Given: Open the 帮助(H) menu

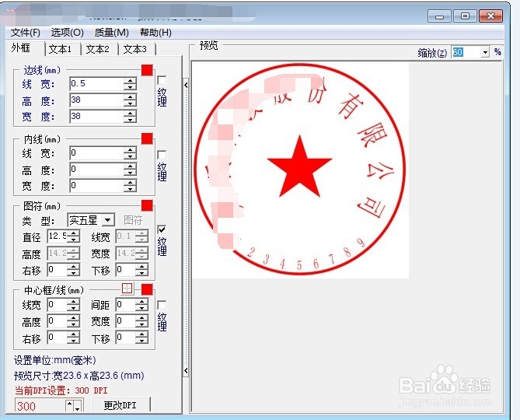Looking at the screenshot, I should click(x=155, y=33).
